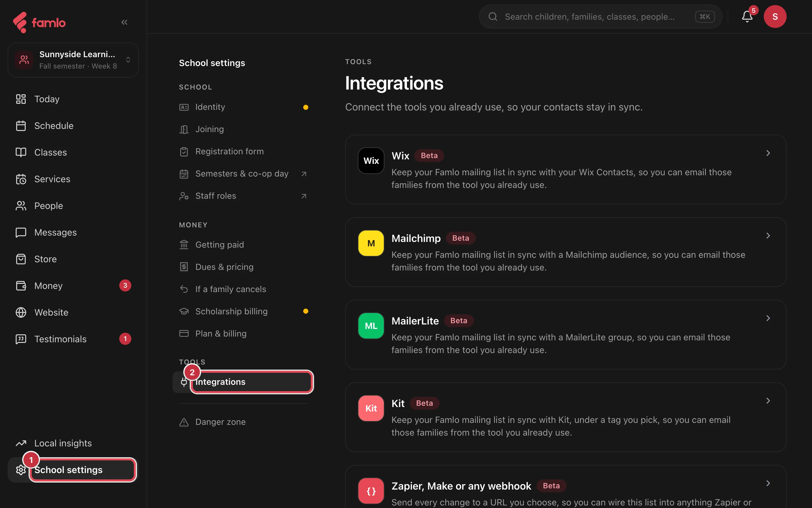The width and height of the screenshot is (812, 508).
Task: Open Joining settings
Action: coord(244,129)
